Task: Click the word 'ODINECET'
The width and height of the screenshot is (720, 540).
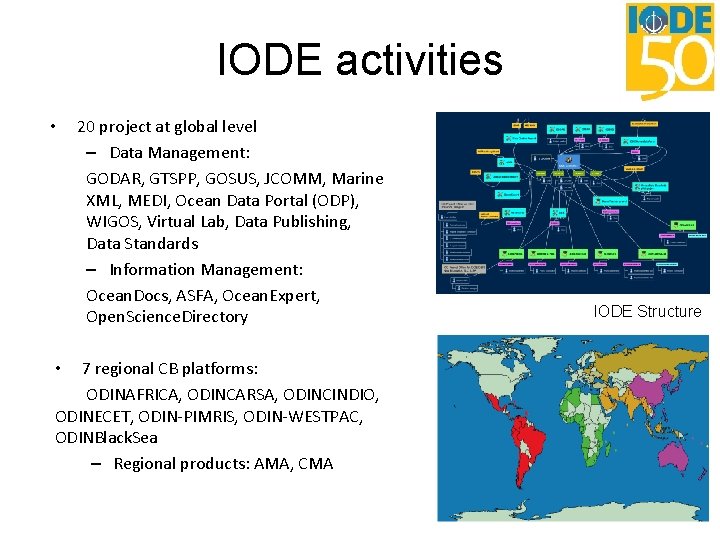Action: [92, 417]
